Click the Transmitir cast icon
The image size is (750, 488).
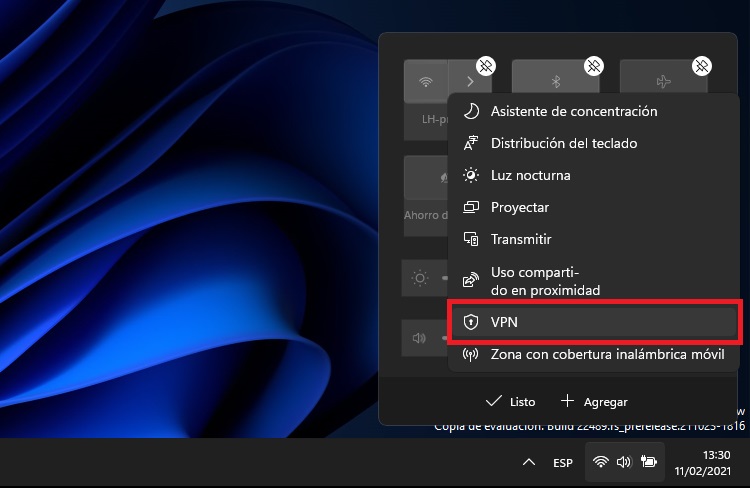pyautogui.click(x=471, y=239)
